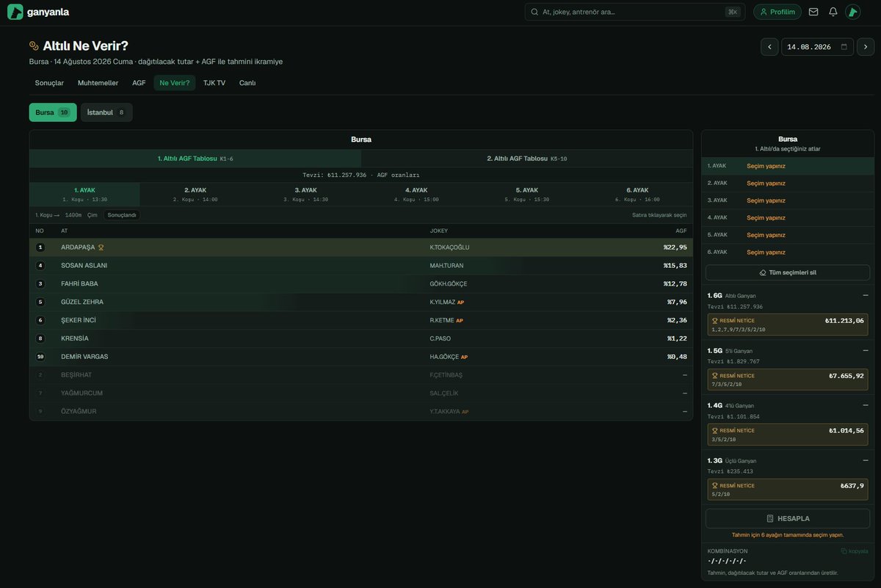
Task: Switch to the Muhtemeller tab
Action: [98, 83]
